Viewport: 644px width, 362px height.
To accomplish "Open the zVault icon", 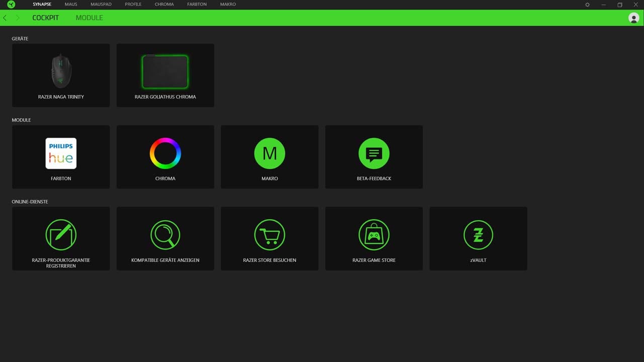I will pyautogui.click(x=478, y=235).
